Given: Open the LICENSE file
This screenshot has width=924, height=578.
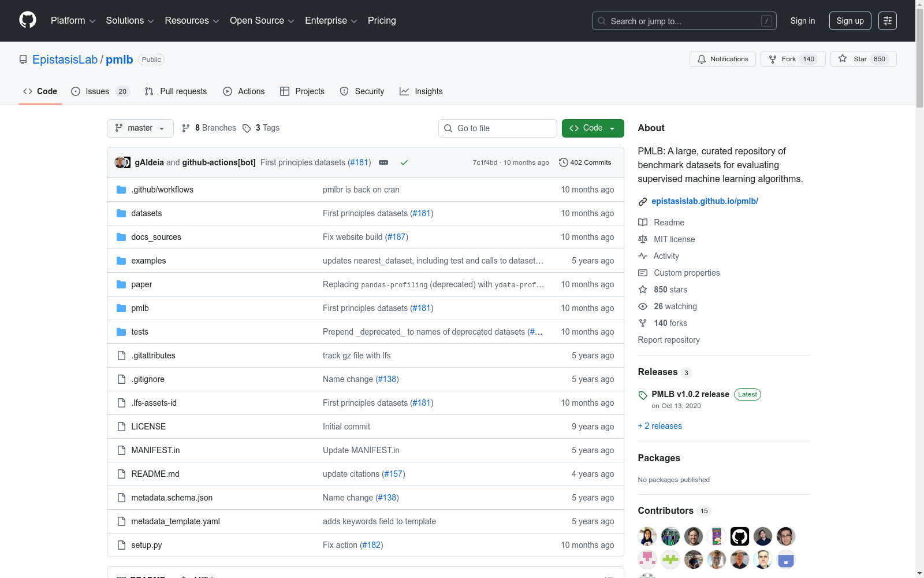Looking at the screenshot, I should [148, 427].
